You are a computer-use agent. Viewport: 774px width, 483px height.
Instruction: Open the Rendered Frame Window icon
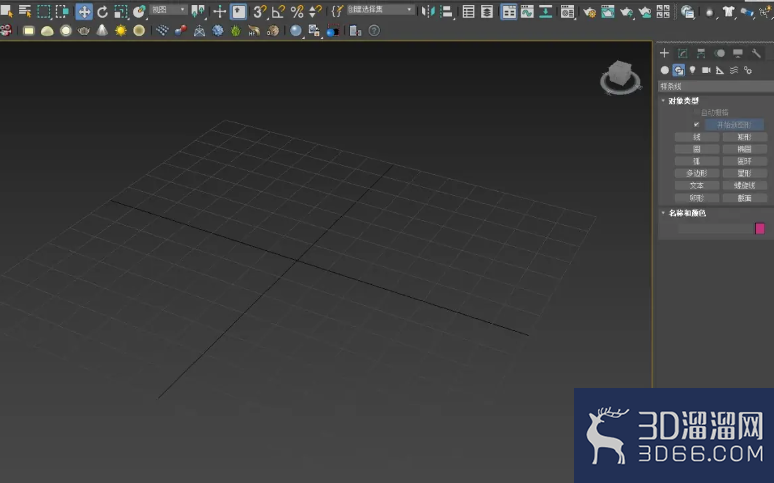[x=608, y=11]
